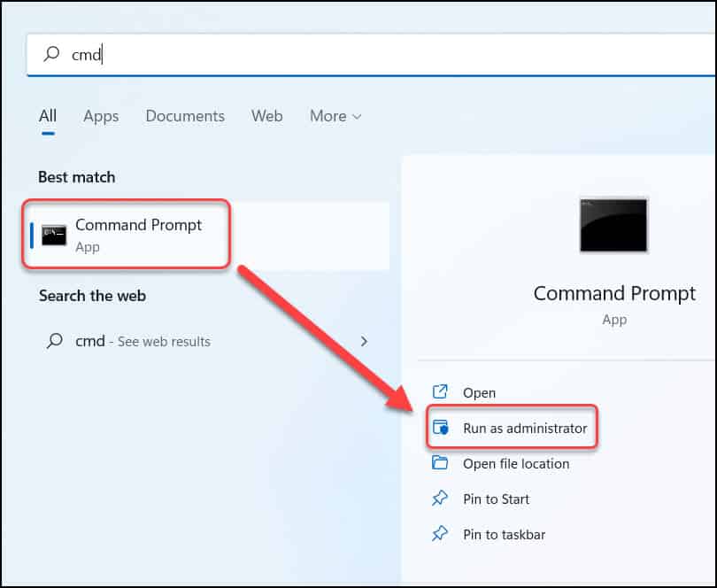
Task: Click cmd - See web results
Action: point(146,341)
